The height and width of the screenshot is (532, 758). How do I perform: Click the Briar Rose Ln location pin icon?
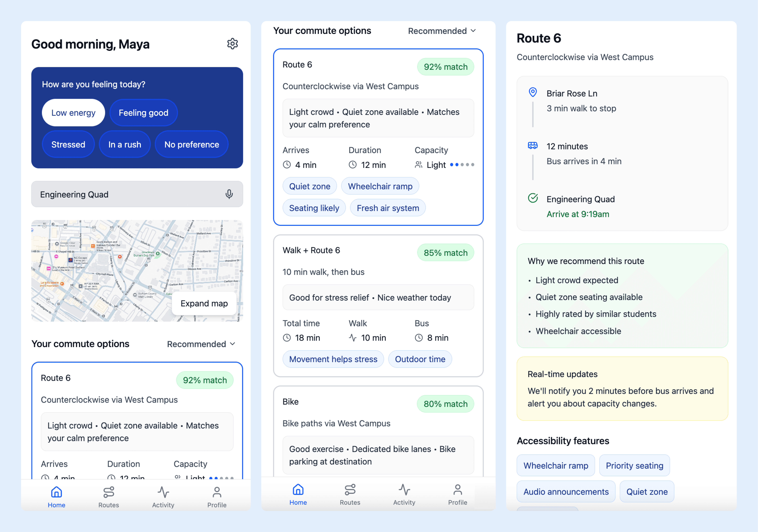pyautogui.click(x=533, y=92)
